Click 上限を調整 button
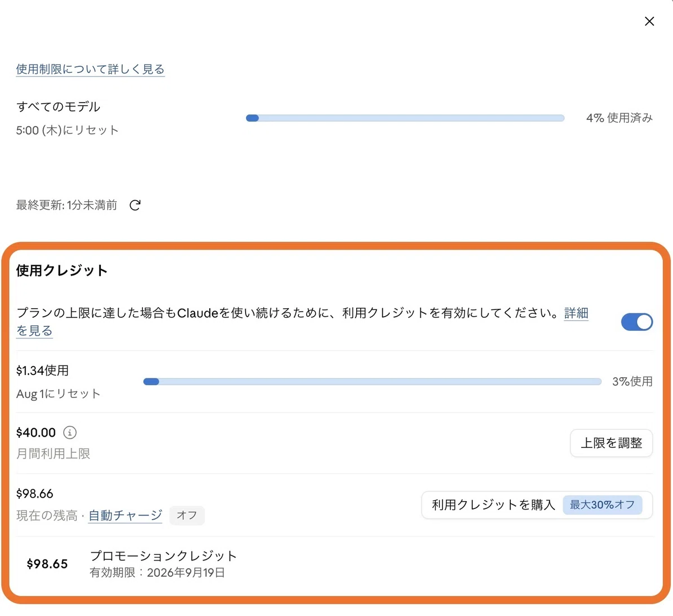The height and width of the screenshot is (616, 673). click(611, 443)
